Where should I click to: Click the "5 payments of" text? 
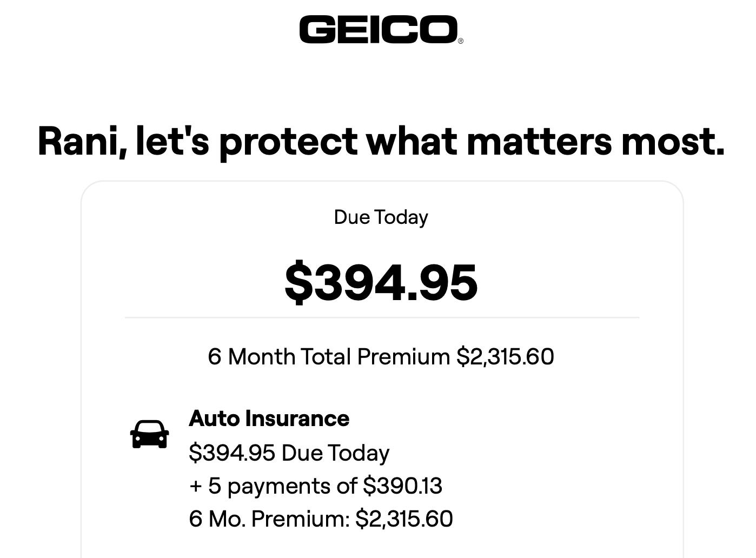[283, 486]
